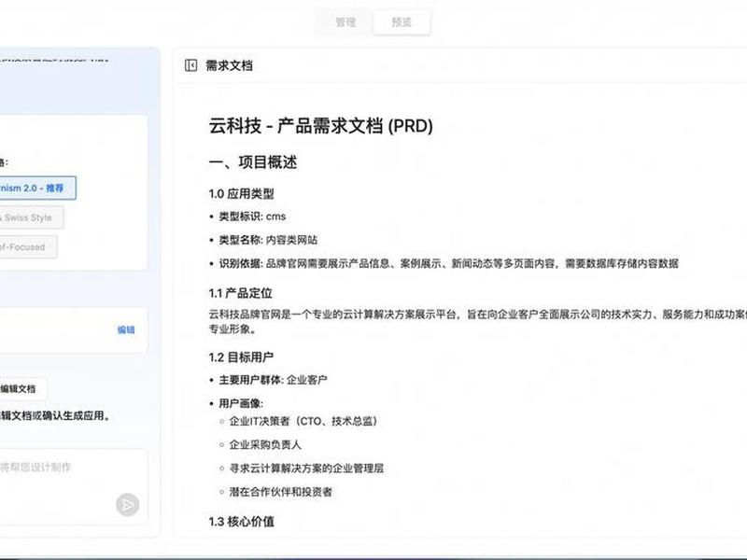747x560 pixels.
Task: Click the 文档或确认生成应用 chat message text
Action: pos(56,415)
